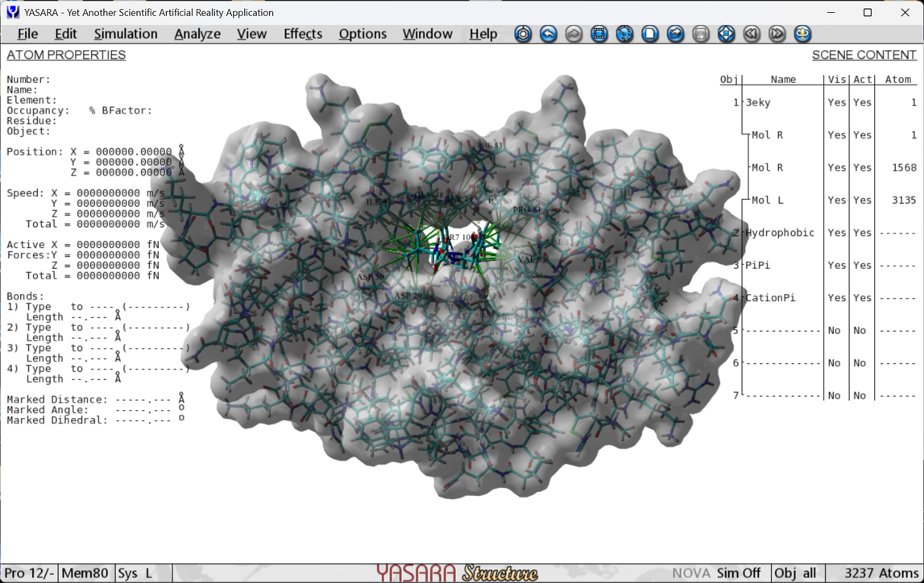
Task: Select the CationPi object row
Action: click(x=770, y=298)
